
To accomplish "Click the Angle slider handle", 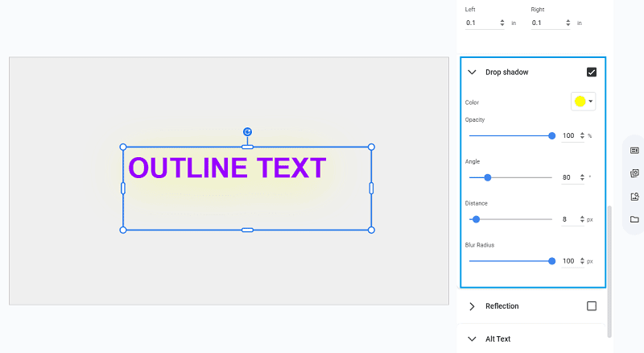I will coord(488,178).
